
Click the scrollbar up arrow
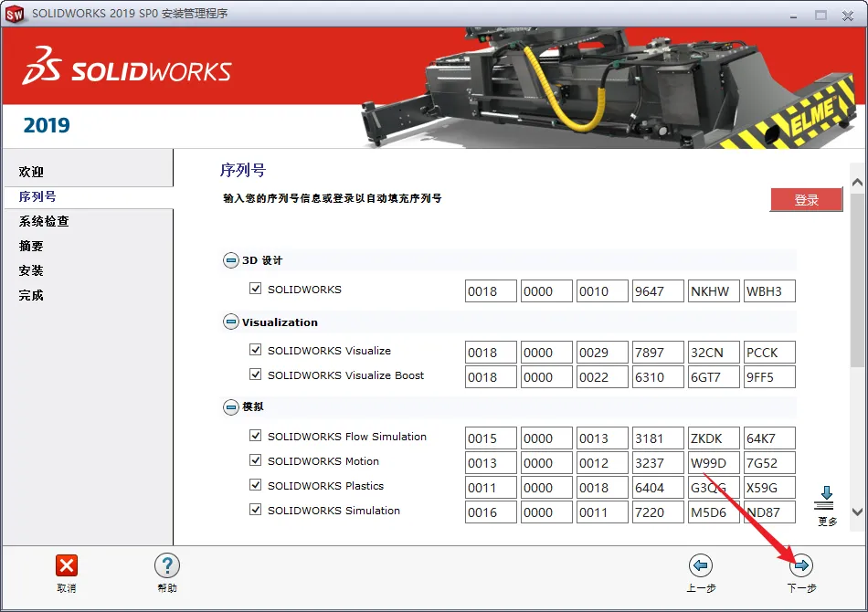point(857,183)
